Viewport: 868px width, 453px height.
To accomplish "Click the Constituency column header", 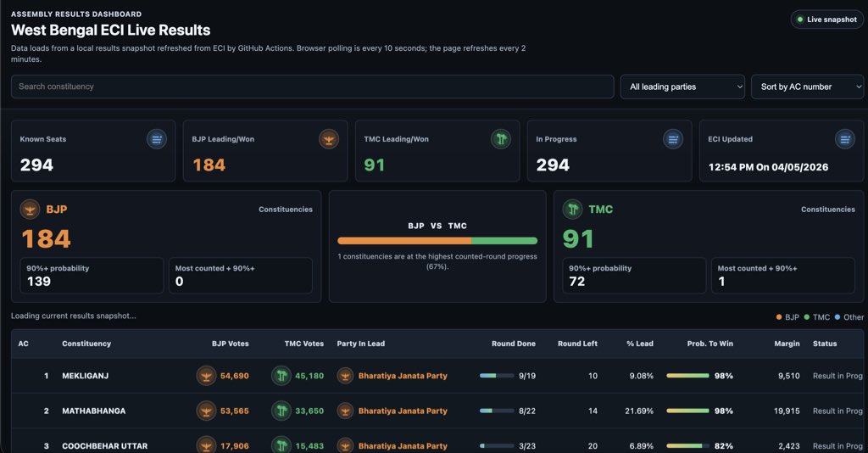I will 86,344.
